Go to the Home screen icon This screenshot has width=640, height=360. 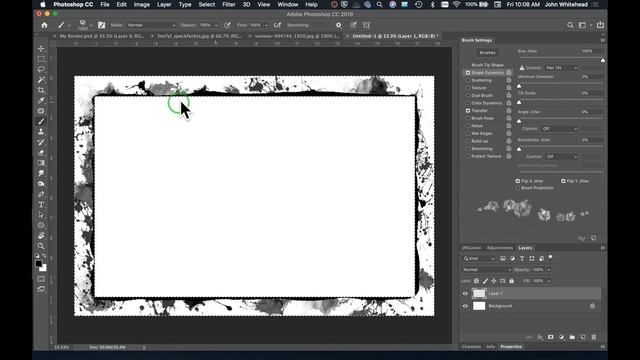(44, 25)
